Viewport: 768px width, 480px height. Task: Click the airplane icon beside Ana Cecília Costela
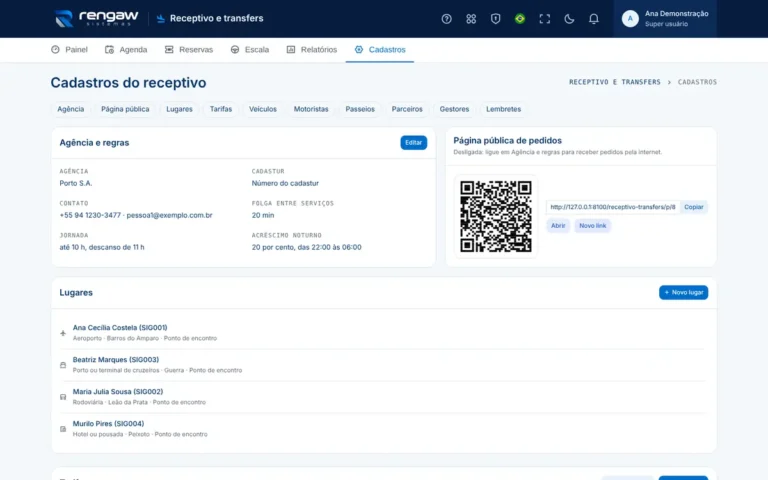[63, 333]
